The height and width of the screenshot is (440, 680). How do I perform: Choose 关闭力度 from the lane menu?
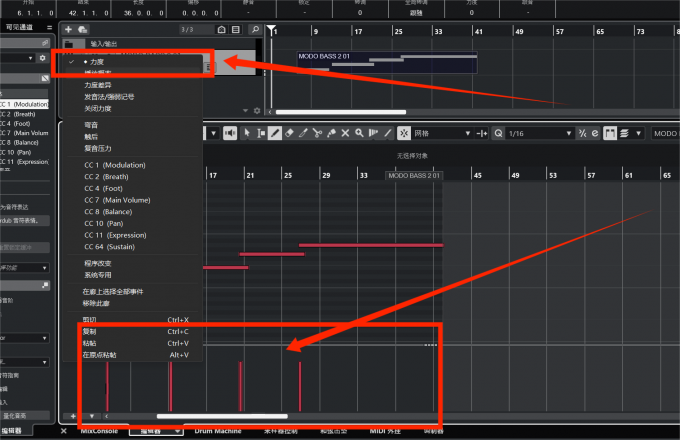pyautogui.click(x=134, y=108)
